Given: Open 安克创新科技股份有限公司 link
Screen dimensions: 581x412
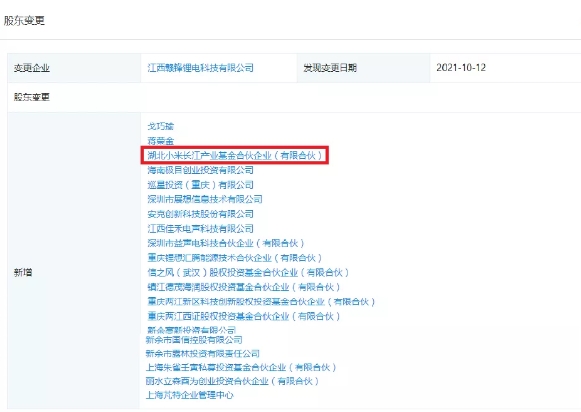Looking at the screenshot, I should 200,214.
